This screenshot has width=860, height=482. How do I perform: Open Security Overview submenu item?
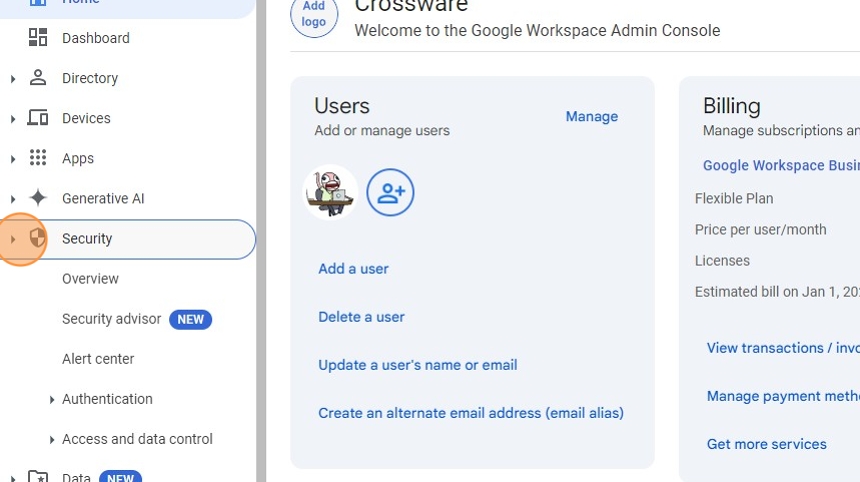click(x=90, y=279)
